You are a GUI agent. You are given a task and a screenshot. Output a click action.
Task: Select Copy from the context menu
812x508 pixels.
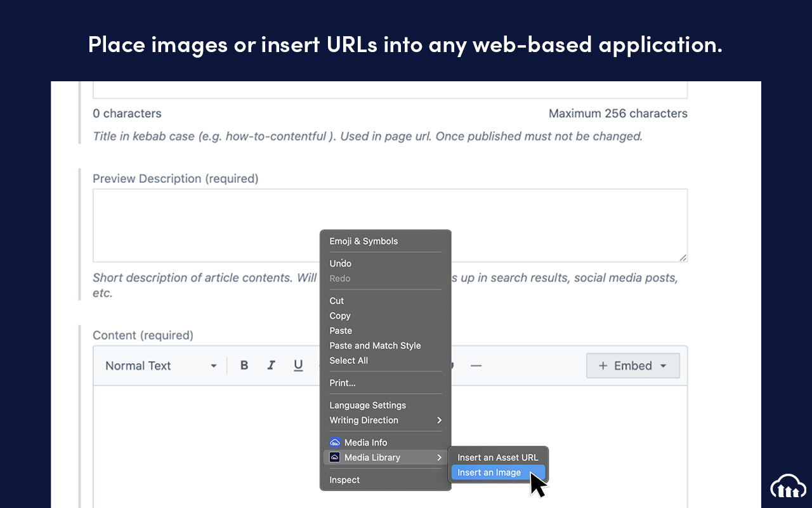click(340, 316)
